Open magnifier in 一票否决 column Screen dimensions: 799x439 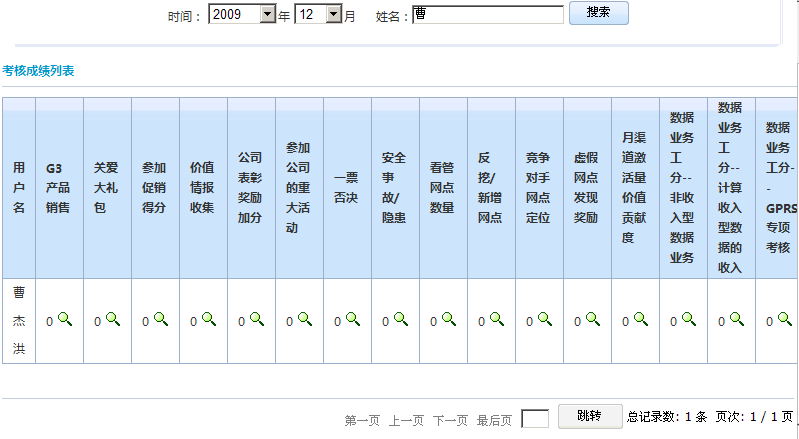353,319
